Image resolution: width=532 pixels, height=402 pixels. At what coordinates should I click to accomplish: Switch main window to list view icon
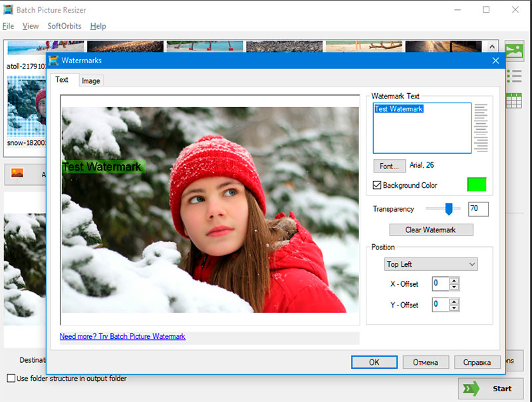coord(514,77)
